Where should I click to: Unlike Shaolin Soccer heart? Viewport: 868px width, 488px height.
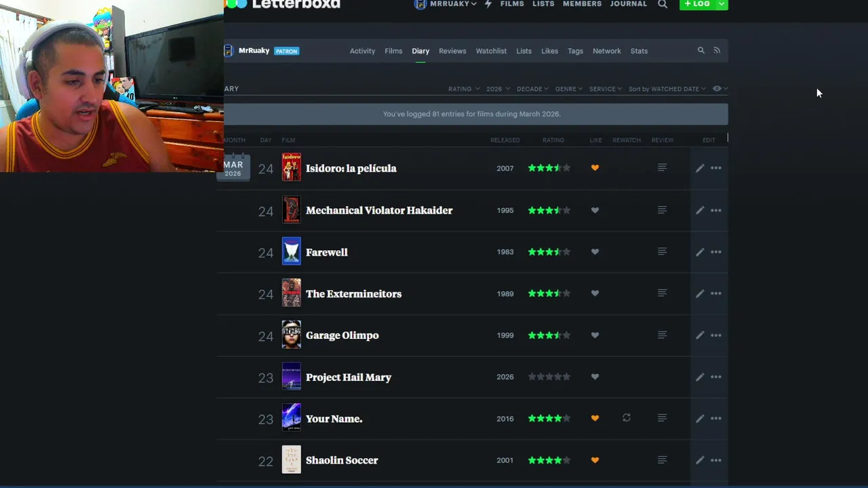point(595,460)
